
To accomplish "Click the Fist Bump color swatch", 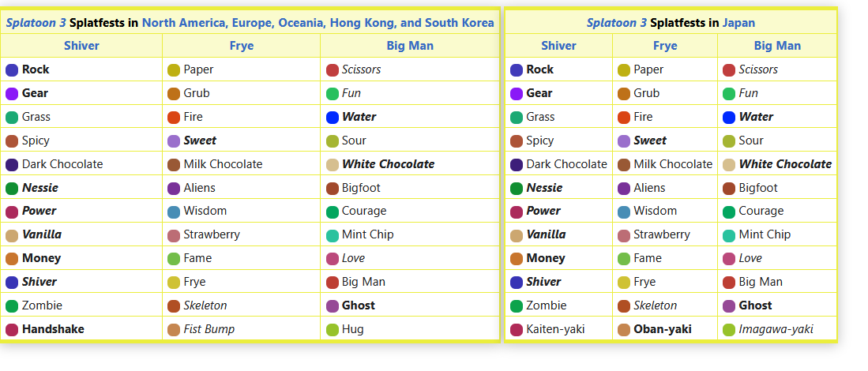I will coord(174,329).
